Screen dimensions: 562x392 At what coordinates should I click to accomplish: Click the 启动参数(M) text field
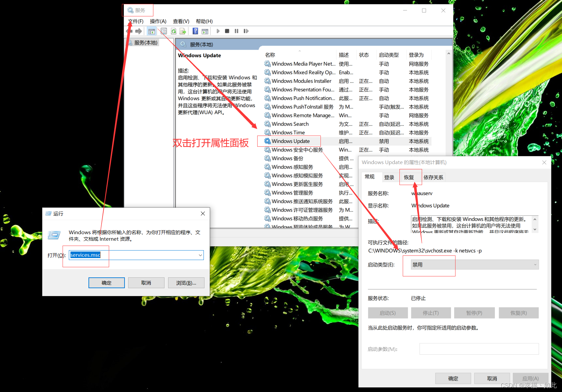click(479, 349)
